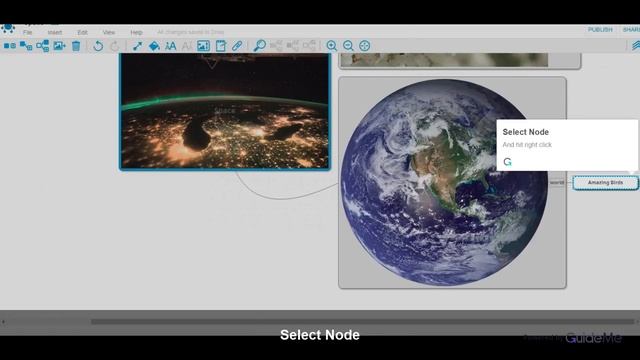This screenshot has width=640, height=360.
Task: Open search with magnifier icon
Action: pyautogui.click(x=260, y=46)
